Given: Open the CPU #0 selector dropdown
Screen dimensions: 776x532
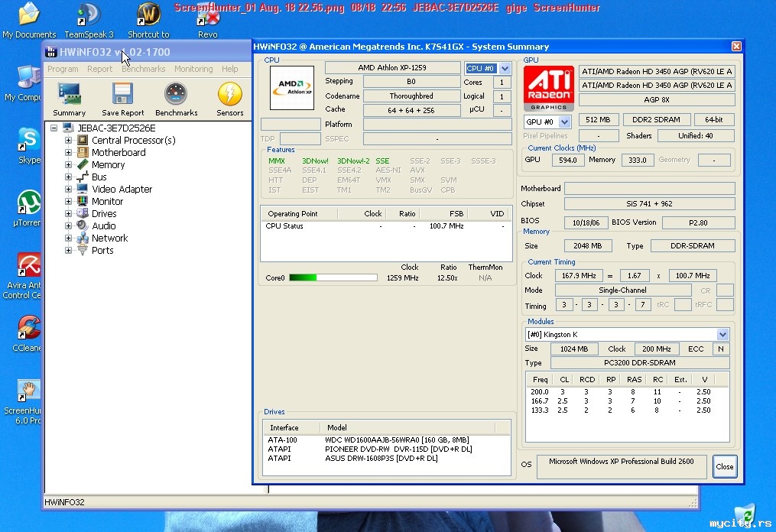Looking at the screenshot, I should tap(504, 69).
